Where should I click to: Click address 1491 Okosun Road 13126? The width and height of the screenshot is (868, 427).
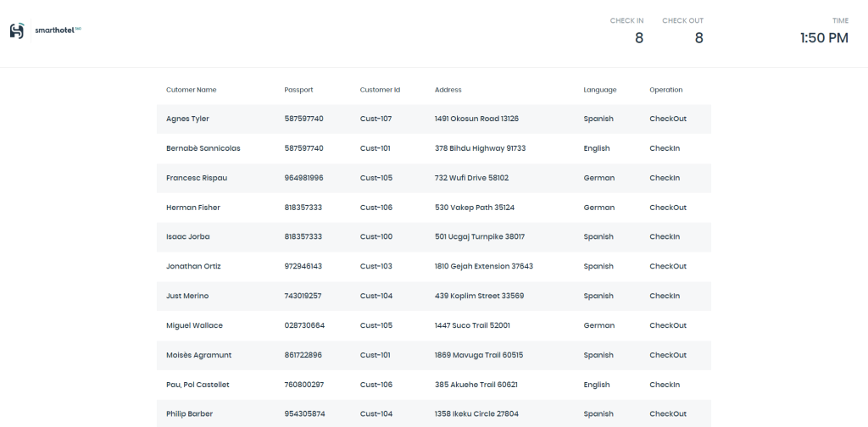tap(476, 119)
